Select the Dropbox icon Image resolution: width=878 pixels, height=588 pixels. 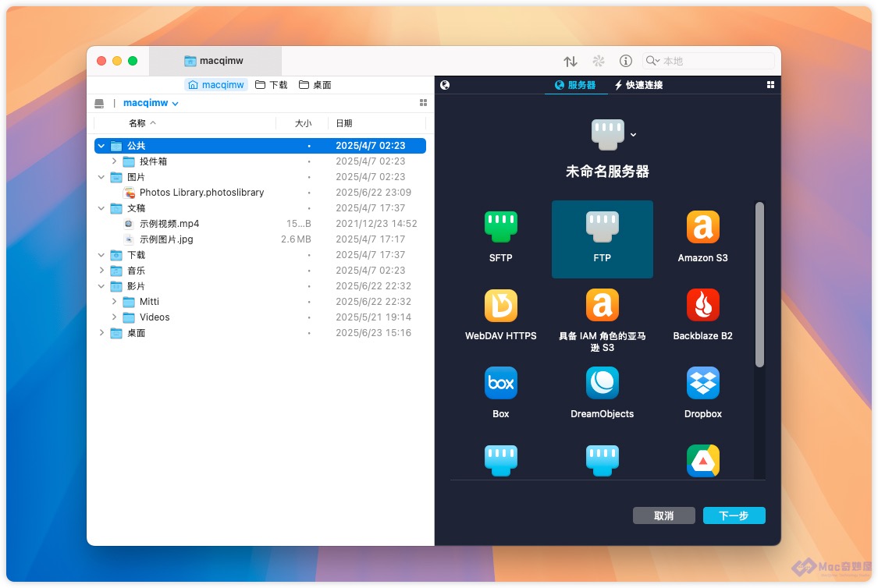pyautogui.click(x=702, y=383)
